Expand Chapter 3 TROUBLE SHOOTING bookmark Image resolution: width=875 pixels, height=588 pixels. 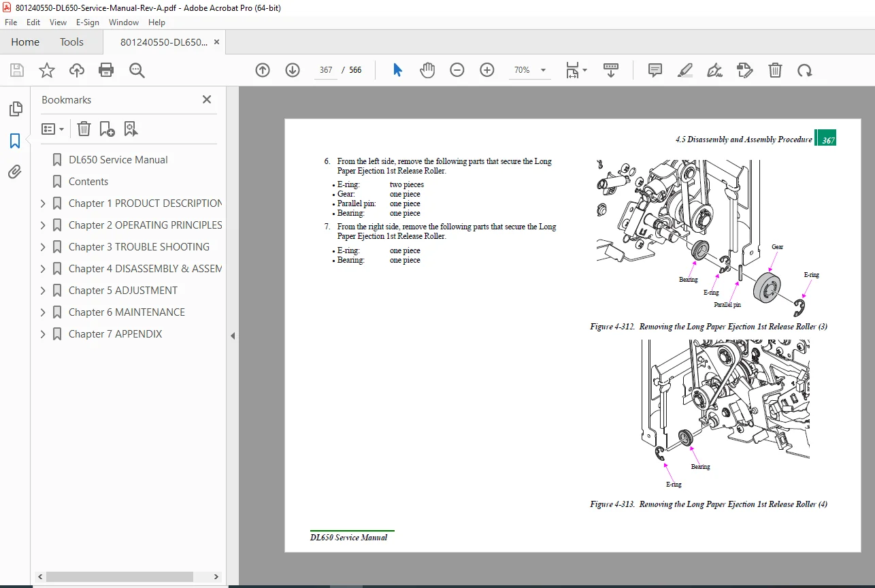[44, 247]
